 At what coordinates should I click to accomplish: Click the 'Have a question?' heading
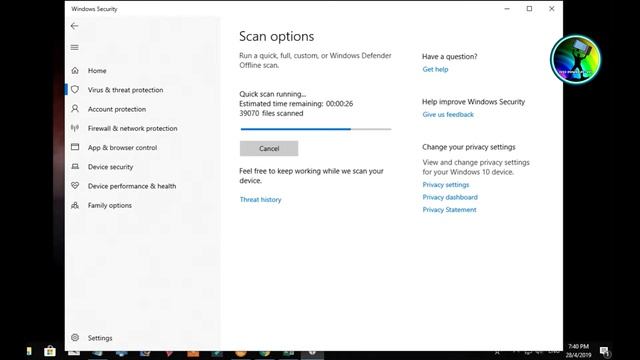tap(449, 57)
